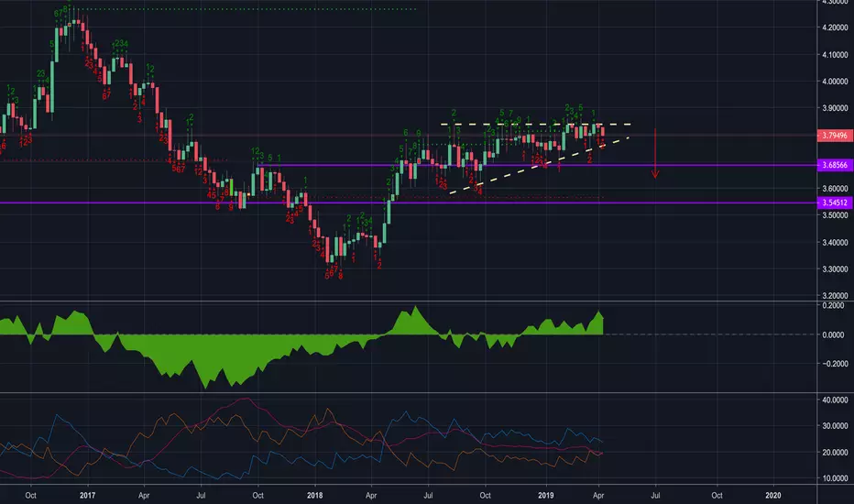Screen dimensions: 854x504
Task: Click the 3.90000 price axis value
Action: 835,108
